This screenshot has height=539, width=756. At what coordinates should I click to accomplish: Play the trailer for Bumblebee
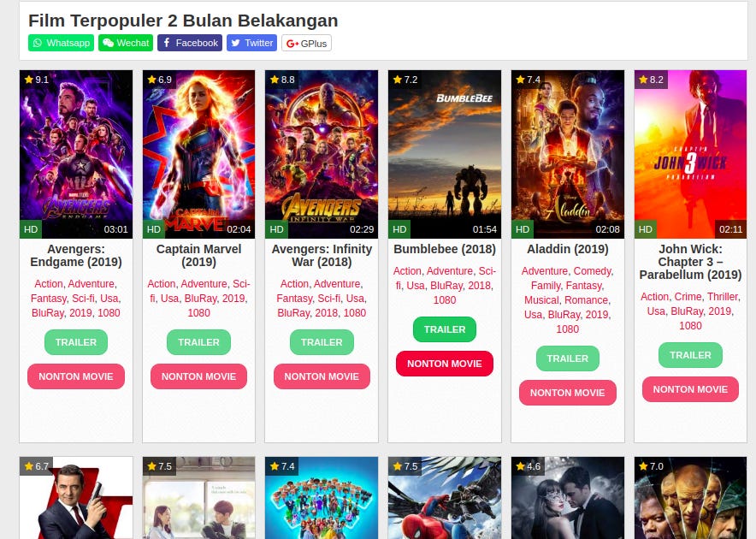445,329
